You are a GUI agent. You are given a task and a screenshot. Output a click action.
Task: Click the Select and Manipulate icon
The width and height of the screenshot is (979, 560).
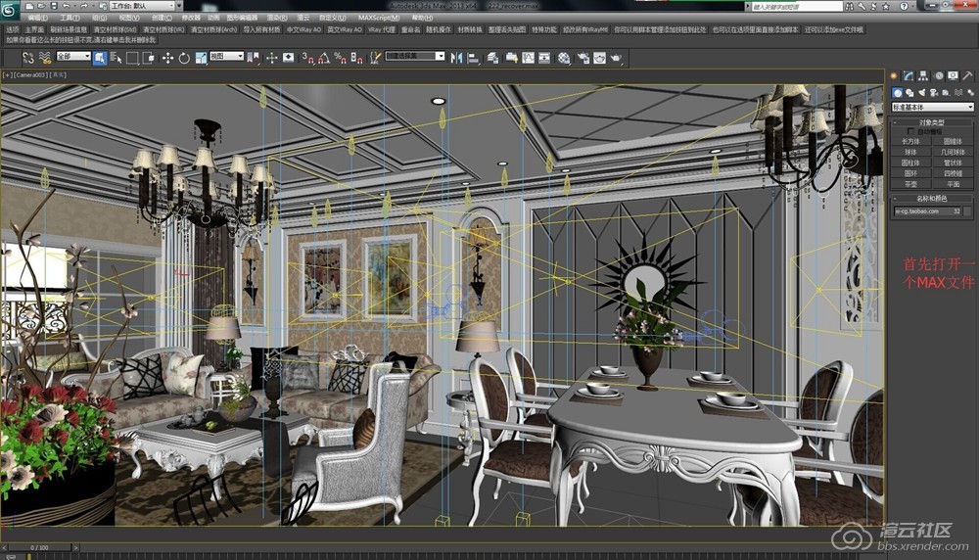pos(272,58)
